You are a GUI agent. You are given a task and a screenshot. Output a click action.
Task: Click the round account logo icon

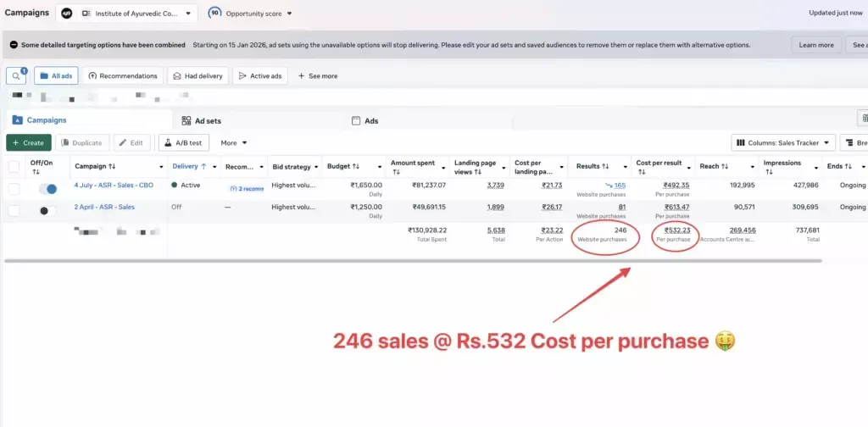point(67,13)
